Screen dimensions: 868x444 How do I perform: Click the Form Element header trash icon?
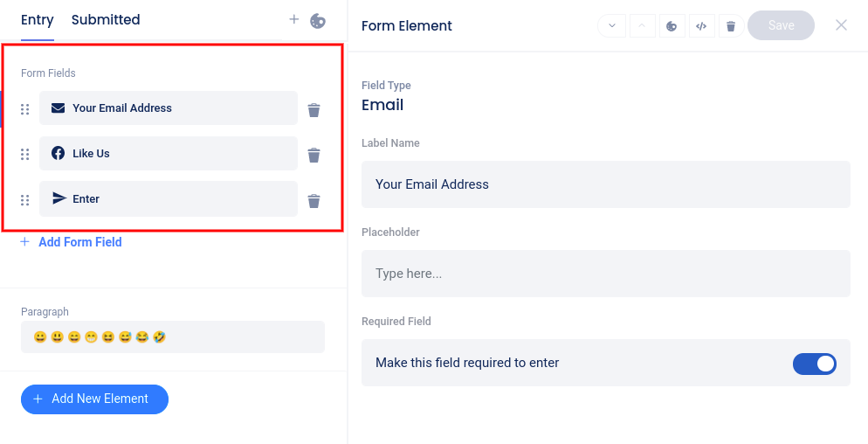(731, 26)
